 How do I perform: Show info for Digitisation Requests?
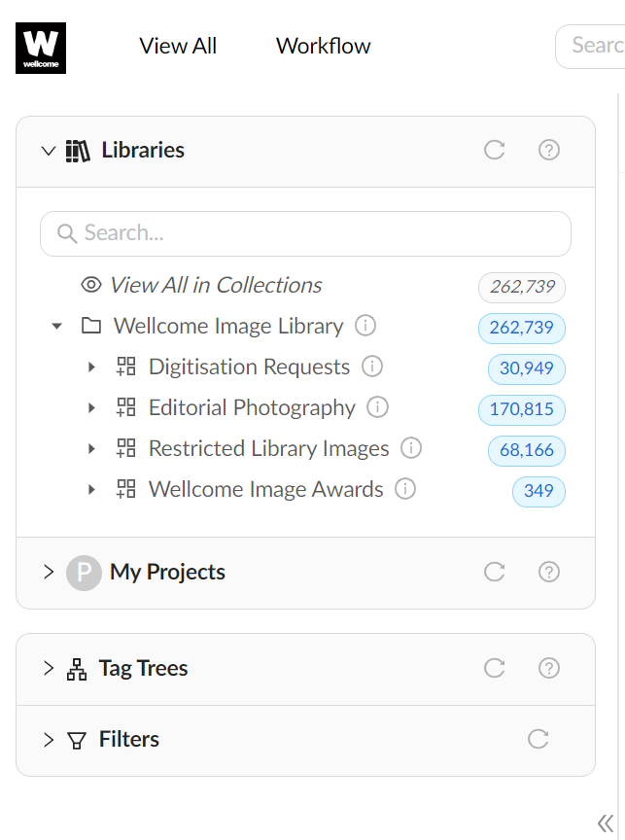click(x=372, y=367)
